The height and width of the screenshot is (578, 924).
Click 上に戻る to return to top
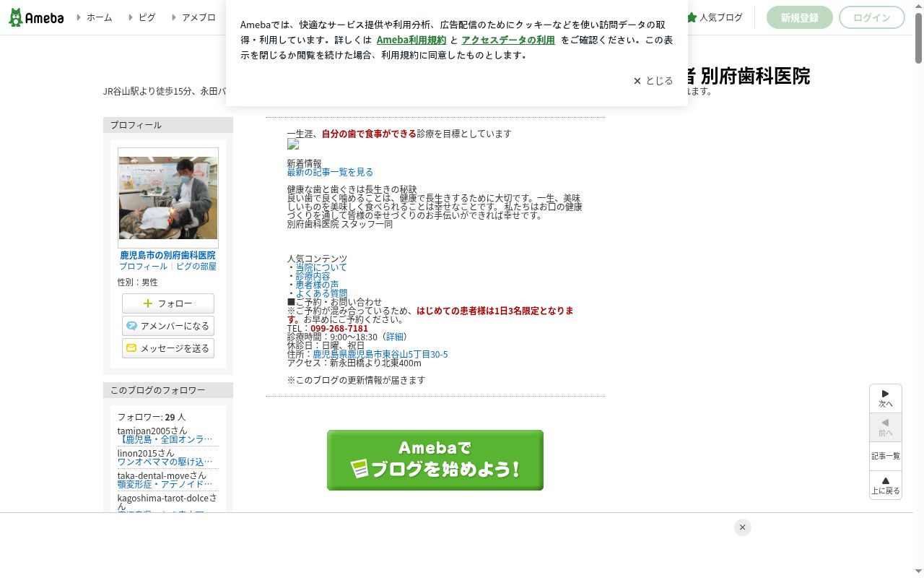click(x=886, y=486)
